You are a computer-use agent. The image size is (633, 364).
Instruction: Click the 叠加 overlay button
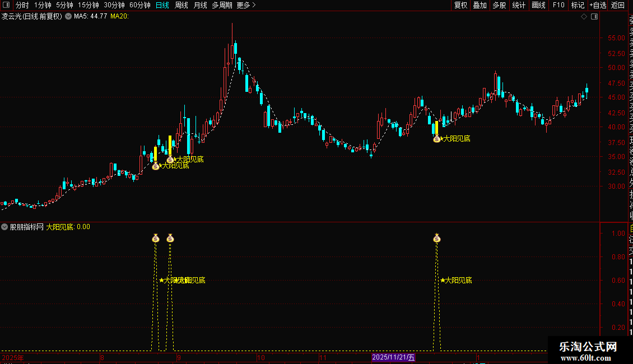[480, 5]
